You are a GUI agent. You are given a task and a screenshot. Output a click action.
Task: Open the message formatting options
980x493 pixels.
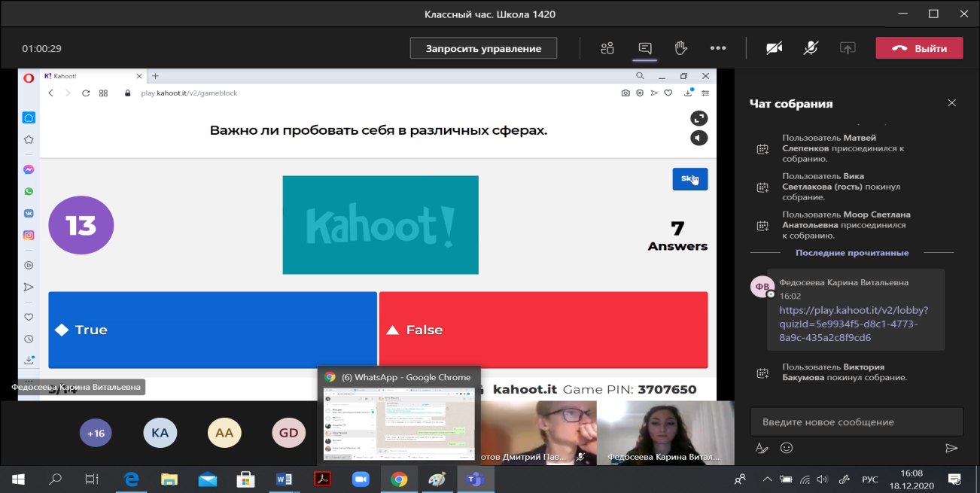pos(762,448)
